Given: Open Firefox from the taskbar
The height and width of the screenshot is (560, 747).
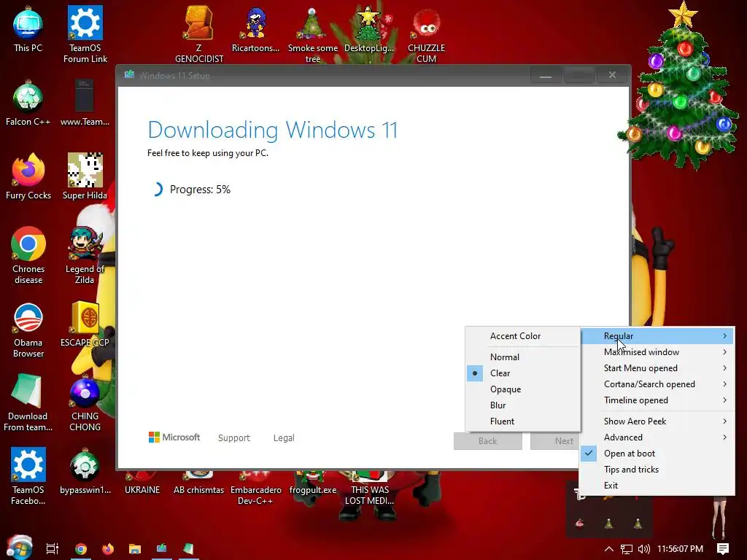Looking at the screenshot, I should tap(108, 548).
